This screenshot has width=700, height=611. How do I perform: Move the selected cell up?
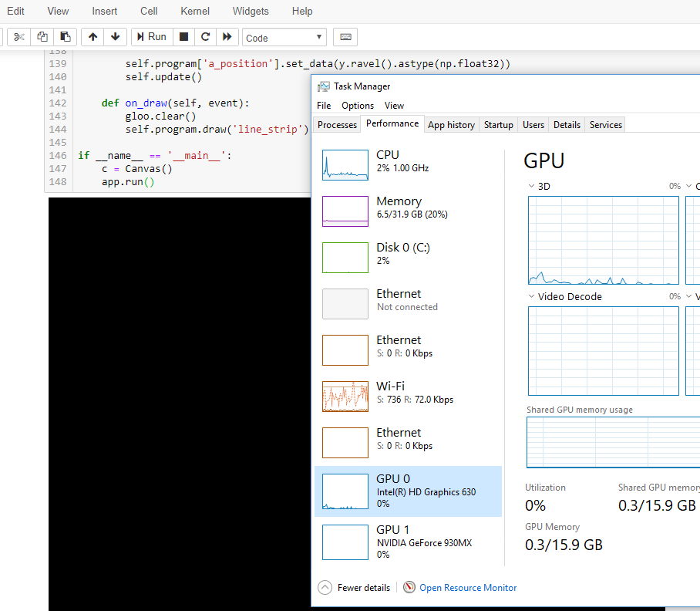[92, 36]
